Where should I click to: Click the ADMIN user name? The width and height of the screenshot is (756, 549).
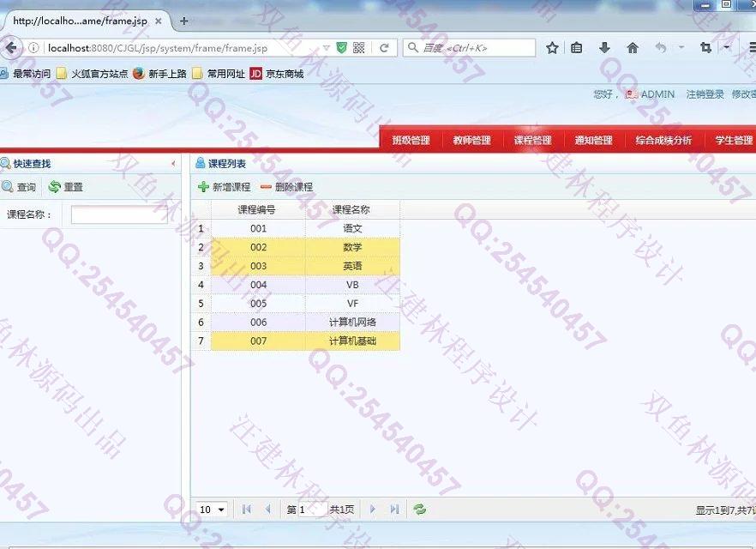[657, 94]
